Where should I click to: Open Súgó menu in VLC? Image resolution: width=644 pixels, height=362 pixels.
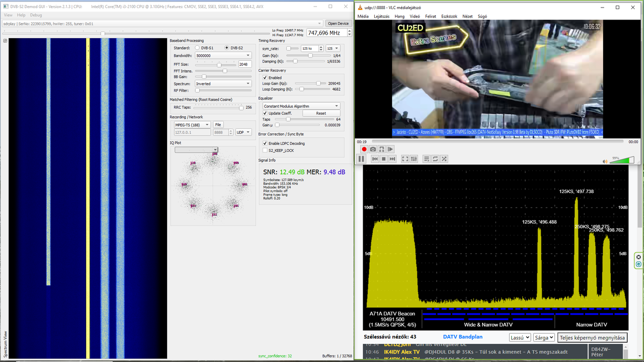[x=482, y=17]
